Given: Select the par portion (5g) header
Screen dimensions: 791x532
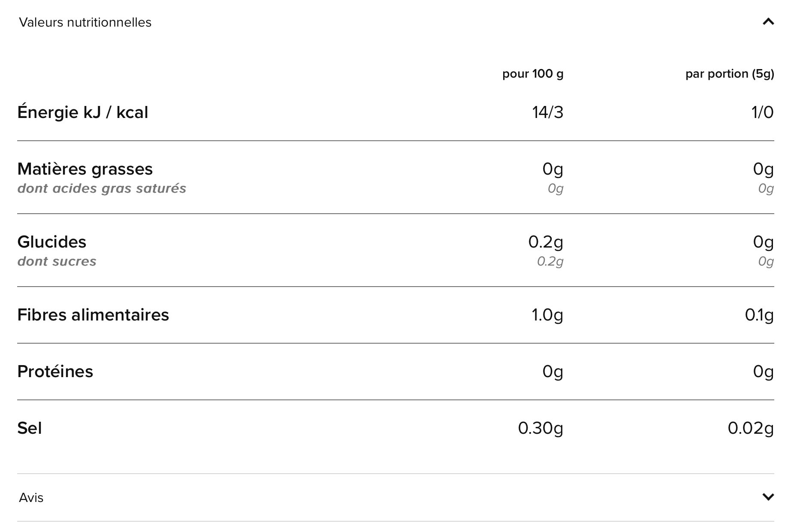Looking at the screenshot, I should coord(730,74).
